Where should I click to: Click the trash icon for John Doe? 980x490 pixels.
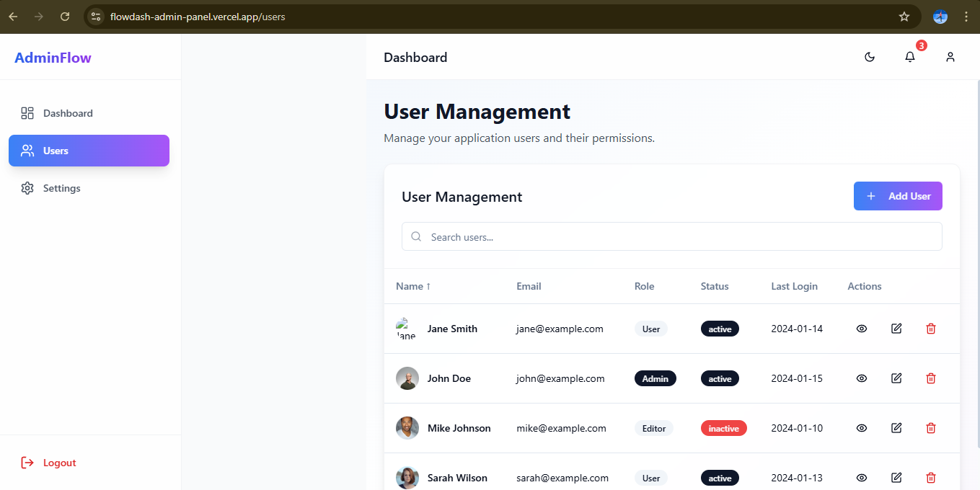931,378
